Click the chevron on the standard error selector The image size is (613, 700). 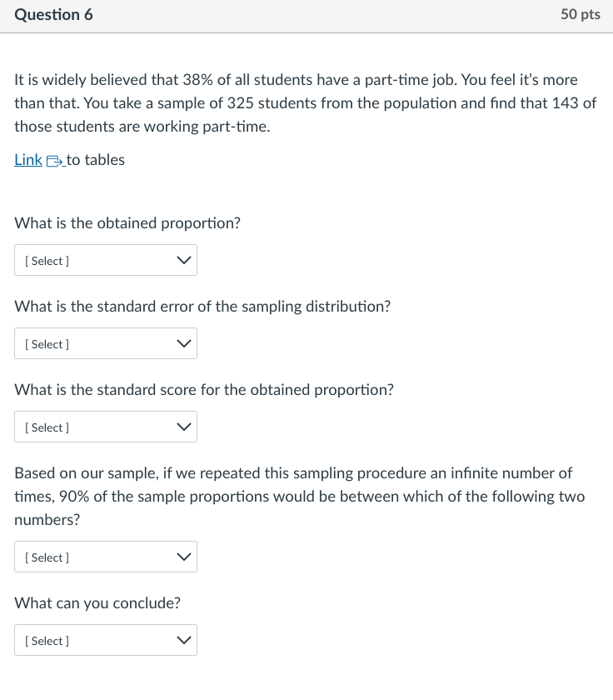[183, 343]
